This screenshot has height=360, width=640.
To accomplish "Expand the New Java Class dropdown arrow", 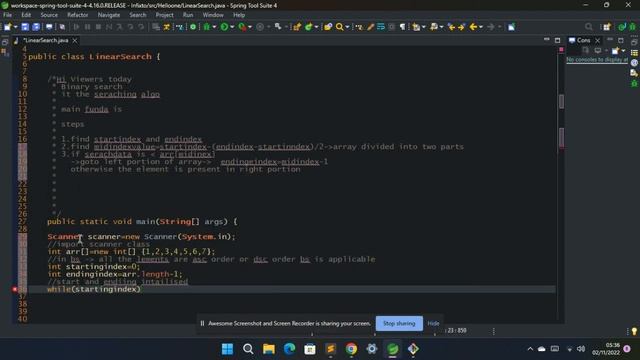I will click(x=316, y=27).
